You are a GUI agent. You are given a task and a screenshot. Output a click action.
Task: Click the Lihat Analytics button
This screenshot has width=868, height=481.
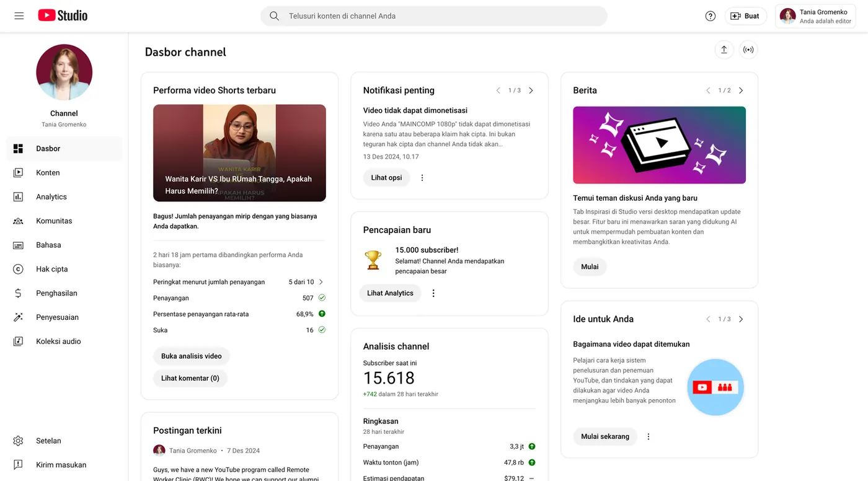(x=390, y=293)
